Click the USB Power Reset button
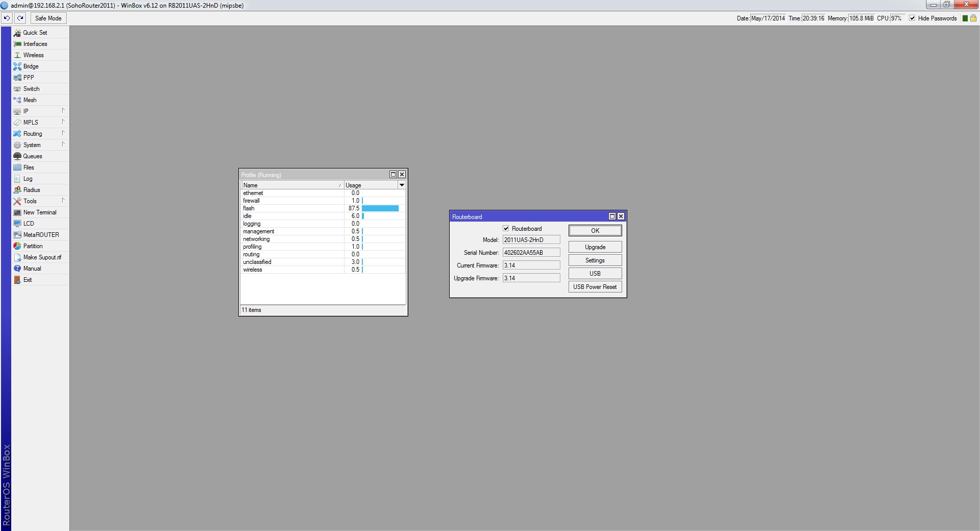The height and width of the screenshot is (531, 980). (595, 286)
